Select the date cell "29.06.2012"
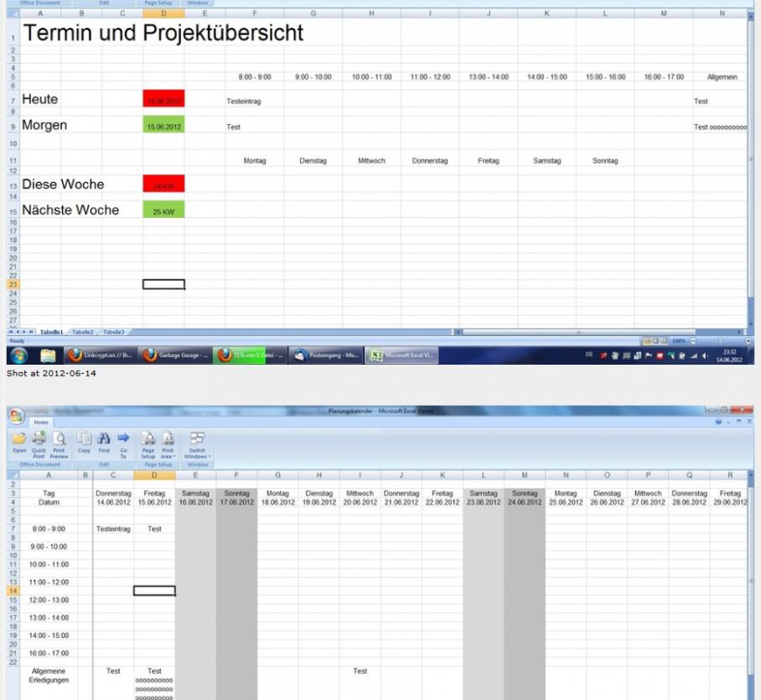761x700 pixels. [730, 502]
